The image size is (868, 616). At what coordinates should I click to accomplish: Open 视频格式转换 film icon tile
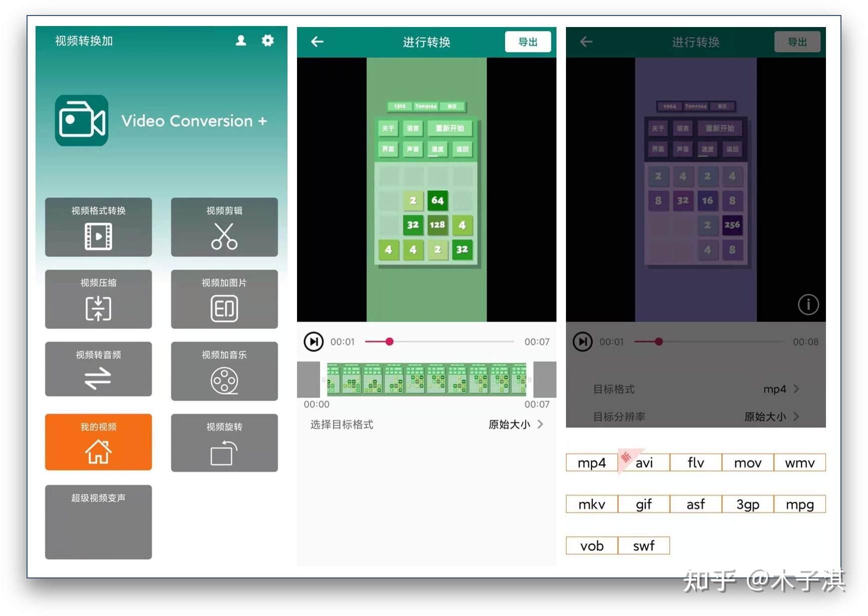pyautogui.click(x=98, y=227)
